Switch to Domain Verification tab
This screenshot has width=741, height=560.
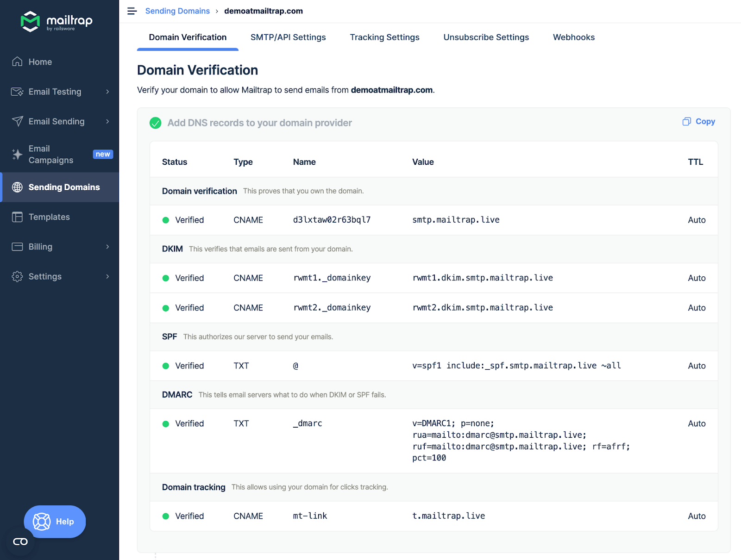(188, 37)
